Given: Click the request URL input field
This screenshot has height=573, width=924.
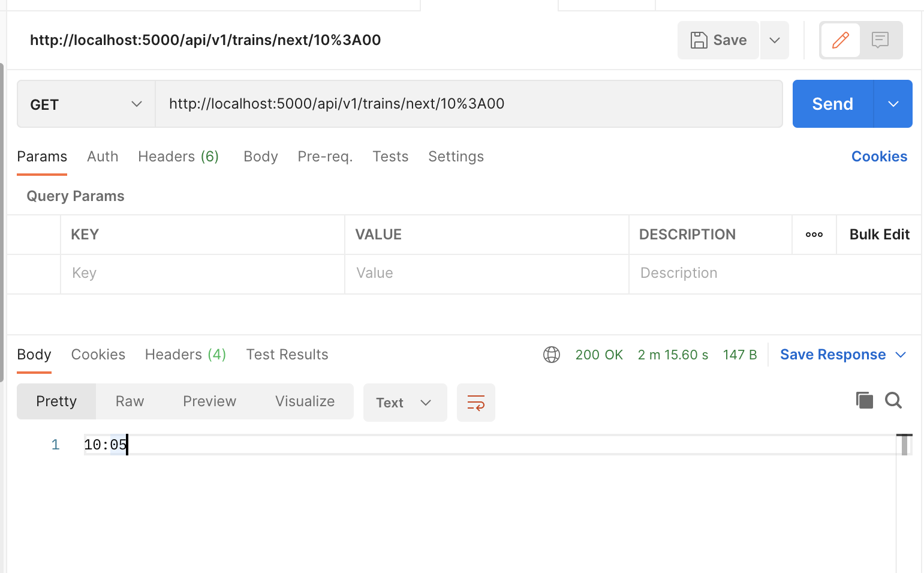Looking at the screenshot, I should pyautogui.click(x=469, y=104).
